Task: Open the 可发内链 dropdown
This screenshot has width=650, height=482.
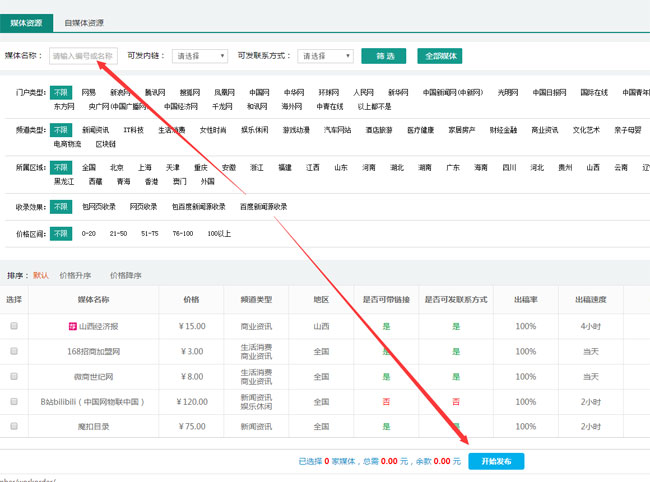Action: click(x=199, y=56)
